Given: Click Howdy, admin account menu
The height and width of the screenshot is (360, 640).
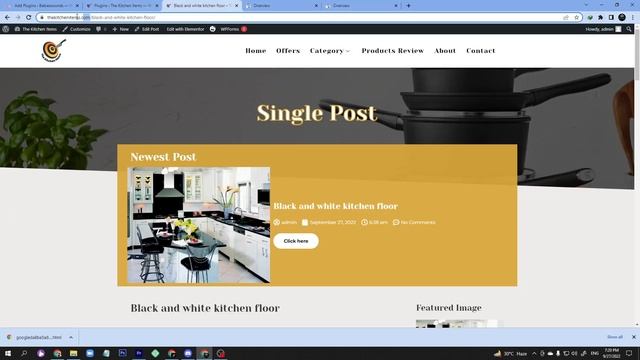Looking at the screenshot, I should 603,29.
